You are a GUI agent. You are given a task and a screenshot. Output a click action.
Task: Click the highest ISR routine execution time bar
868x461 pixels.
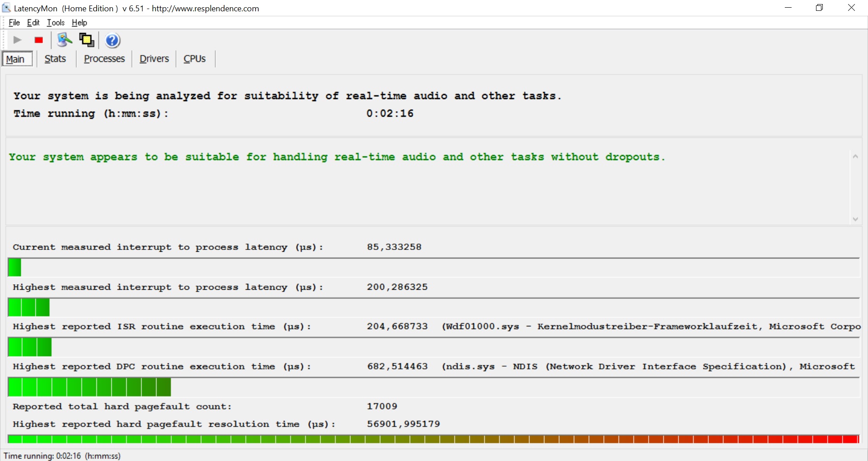click(434, 347)
